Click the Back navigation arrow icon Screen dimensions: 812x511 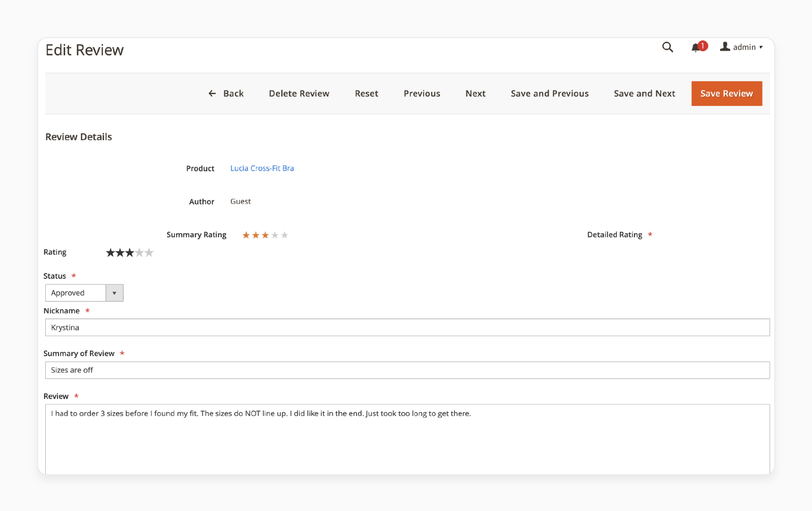(212, 93)
